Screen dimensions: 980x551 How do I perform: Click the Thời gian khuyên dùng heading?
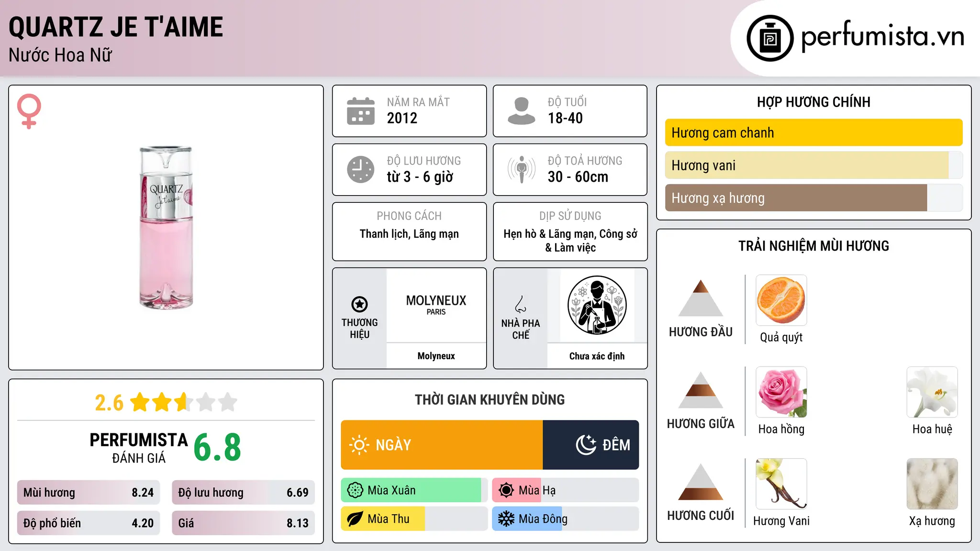tap(490, 399)
